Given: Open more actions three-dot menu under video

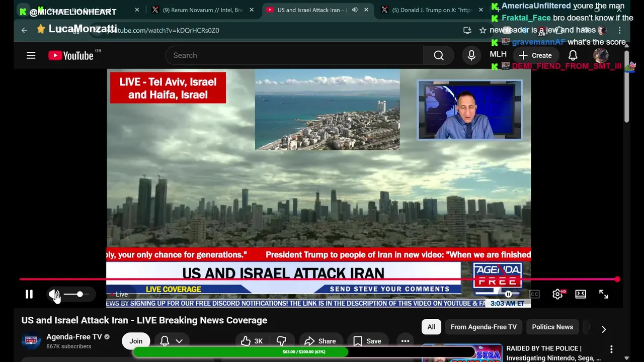Looking at the screenshot, I should tap(405, 341).
